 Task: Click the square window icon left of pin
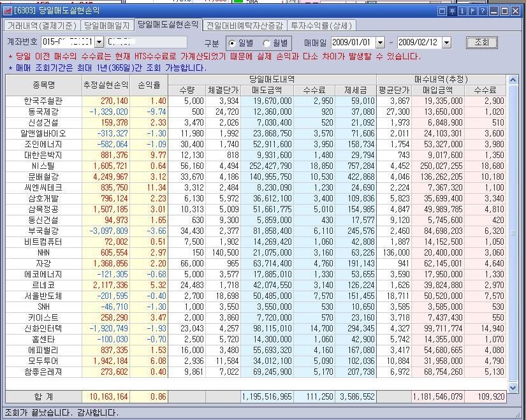[x=442, y=11]
